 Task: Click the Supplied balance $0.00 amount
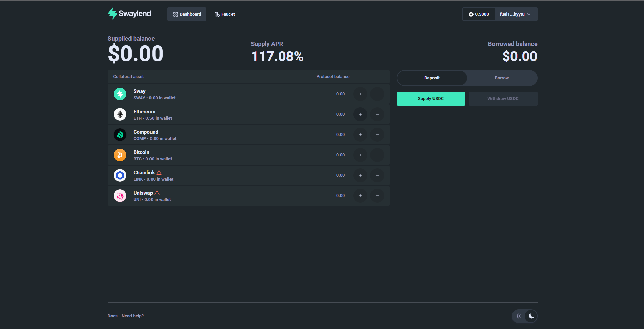[136, 54]
